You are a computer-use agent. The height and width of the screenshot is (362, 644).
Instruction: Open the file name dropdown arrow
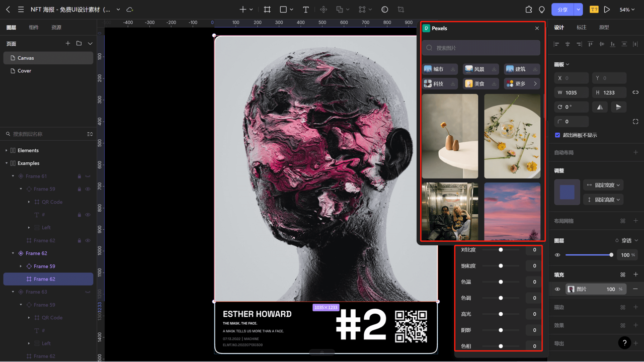pyautogui.click(x=118, y=10)
